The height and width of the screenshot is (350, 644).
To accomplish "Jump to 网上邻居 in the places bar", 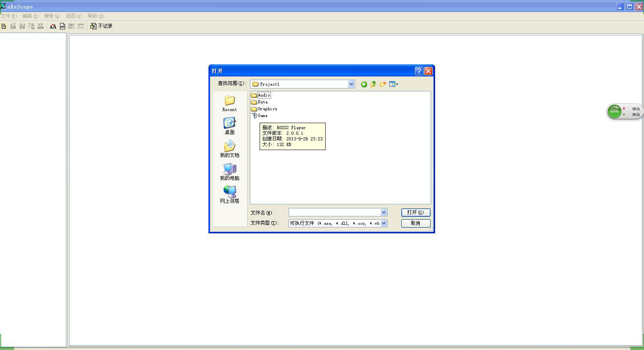I will 229,195.
